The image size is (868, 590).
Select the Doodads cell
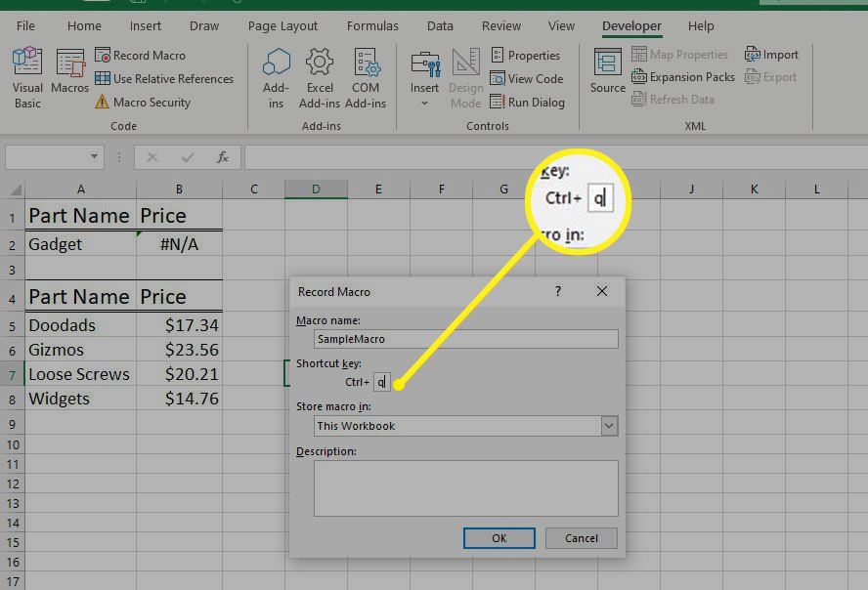click(81, 325)
